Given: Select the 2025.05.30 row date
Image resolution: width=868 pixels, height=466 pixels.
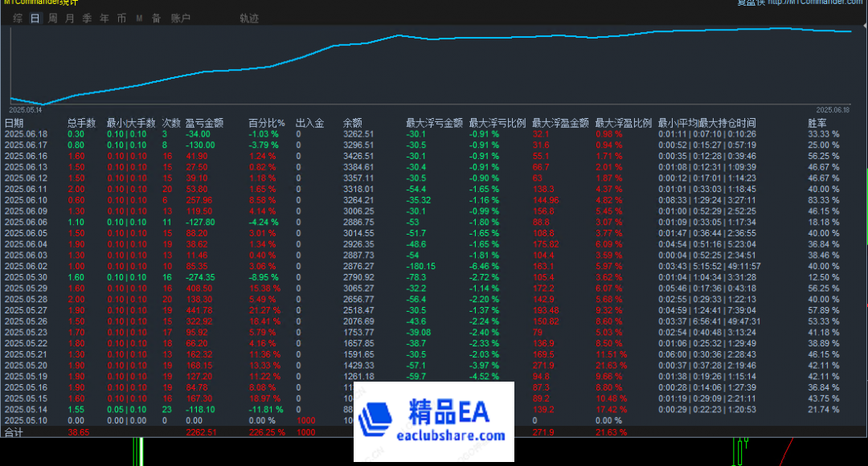Looking at the screenshot, I should pyautogui.click(x=26, y=277).
